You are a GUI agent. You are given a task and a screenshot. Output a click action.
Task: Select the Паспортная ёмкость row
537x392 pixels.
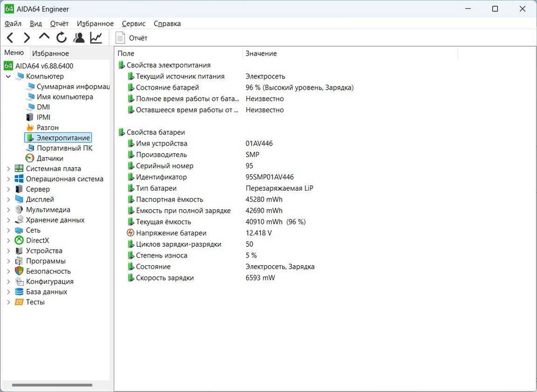[x=205, y=200]
